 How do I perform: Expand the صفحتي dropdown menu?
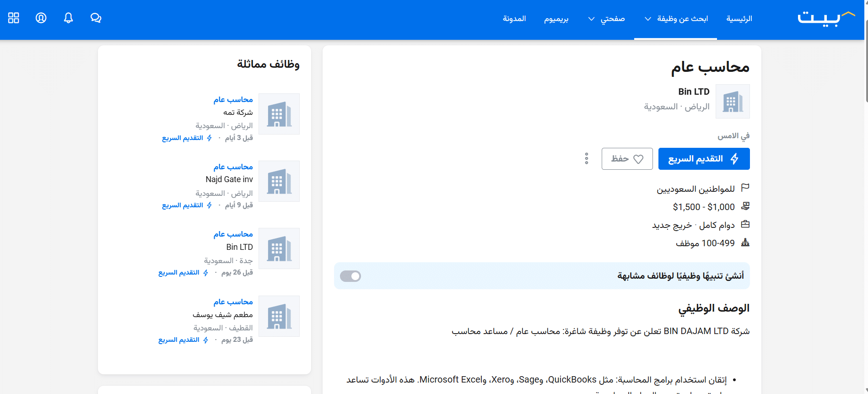coord(606,19)
